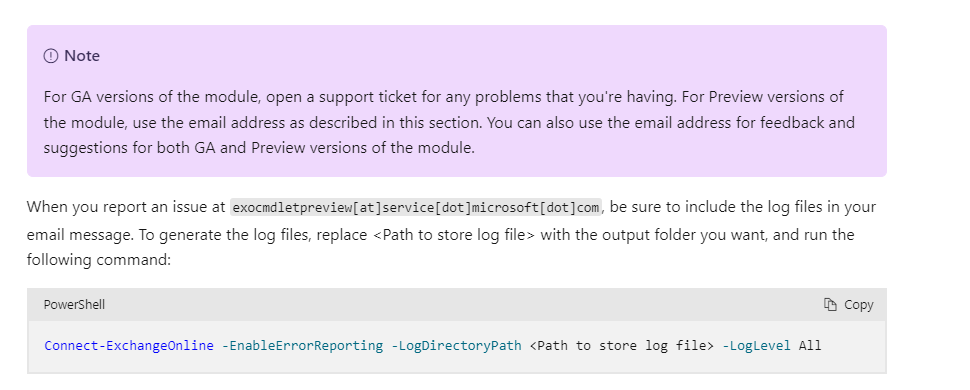Click the Note heading text
This screenshot has width=970, height=390.
[x=82, y=56]
